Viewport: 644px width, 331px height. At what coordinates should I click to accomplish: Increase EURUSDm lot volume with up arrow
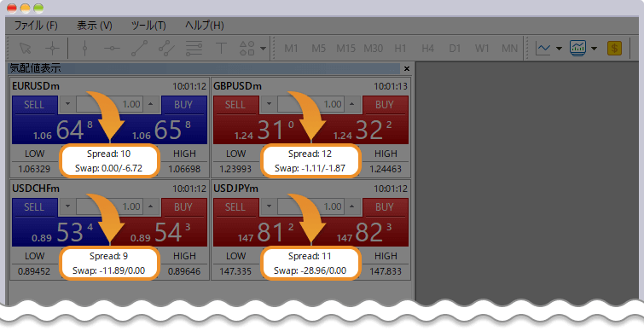(x=151, y=104)
